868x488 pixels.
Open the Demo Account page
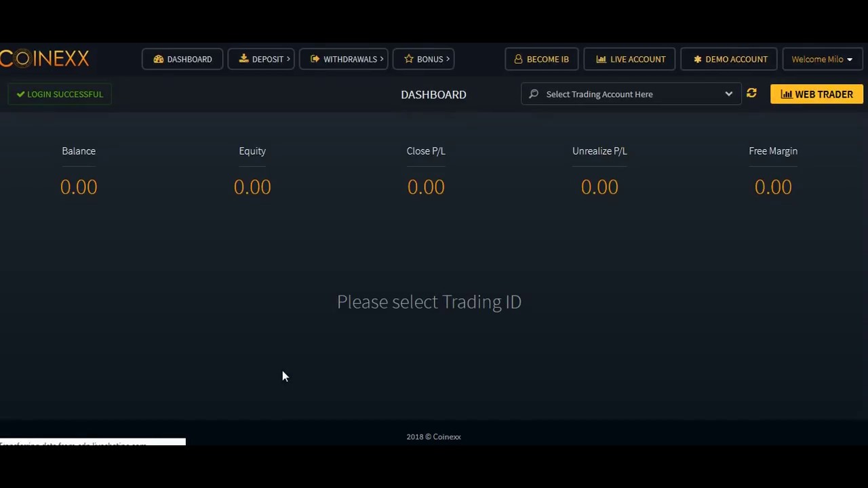coord(729,59)
